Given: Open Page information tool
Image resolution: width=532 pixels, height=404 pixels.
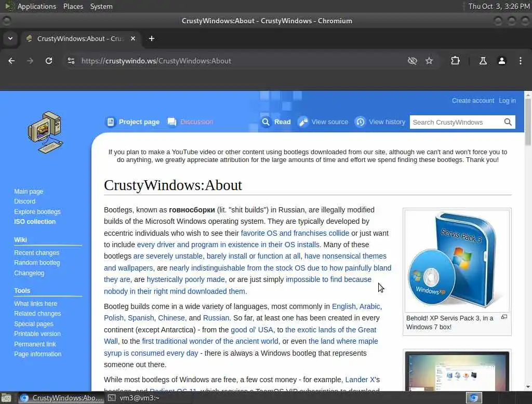Looking at the screenshot, I should [x=37, y=354].
